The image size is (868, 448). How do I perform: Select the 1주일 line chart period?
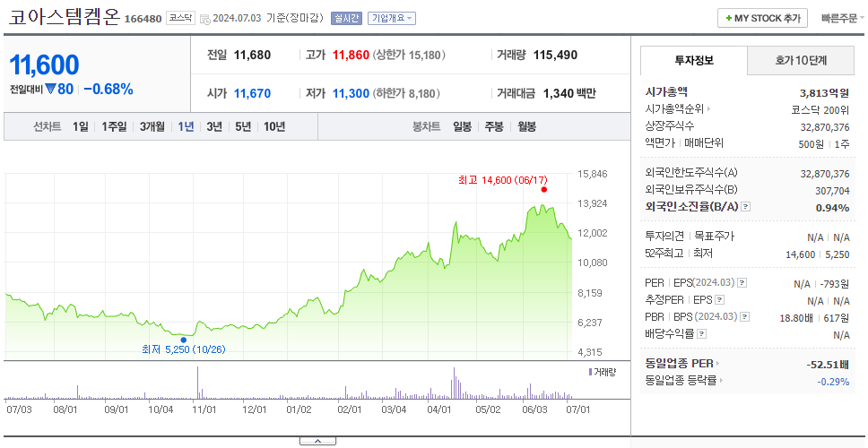point(114,126)
